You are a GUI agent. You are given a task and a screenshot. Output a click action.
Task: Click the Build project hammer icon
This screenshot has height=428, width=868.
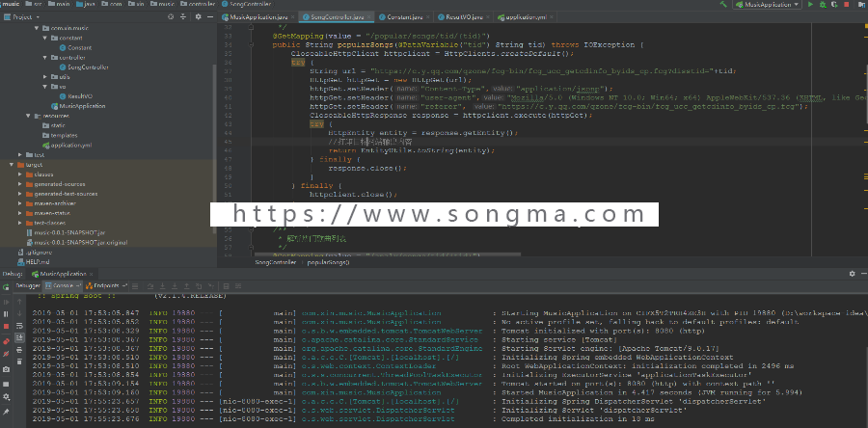(723, 5)
